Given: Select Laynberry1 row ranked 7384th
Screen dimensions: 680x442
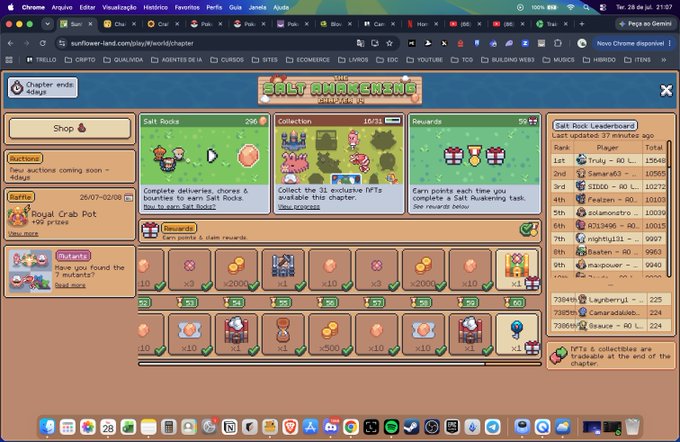Looking at the screenshot, I should (611, 299).
